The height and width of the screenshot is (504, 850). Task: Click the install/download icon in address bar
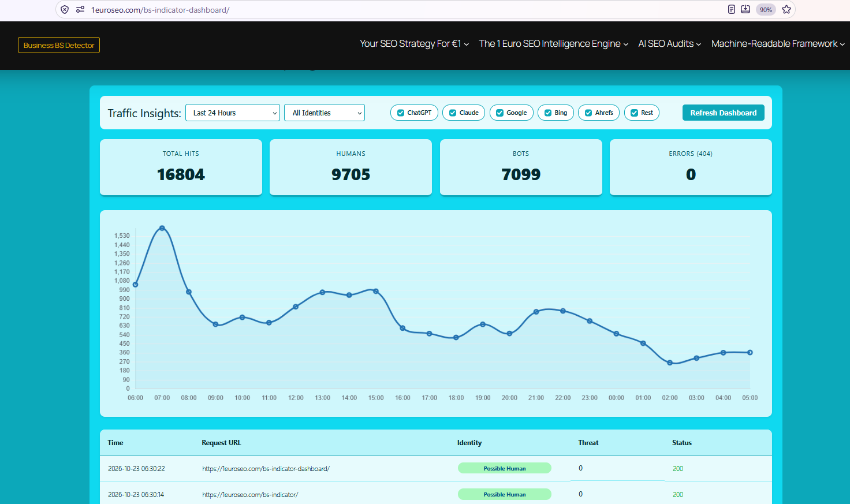pos(745,9)
